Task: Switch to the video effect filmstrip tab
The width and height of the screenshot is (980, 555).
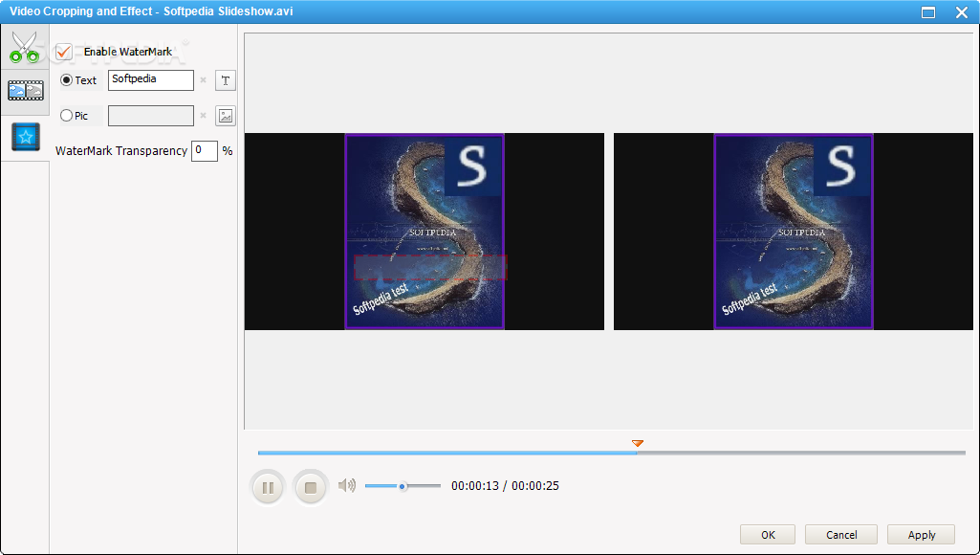Action: tap(25, 91)
